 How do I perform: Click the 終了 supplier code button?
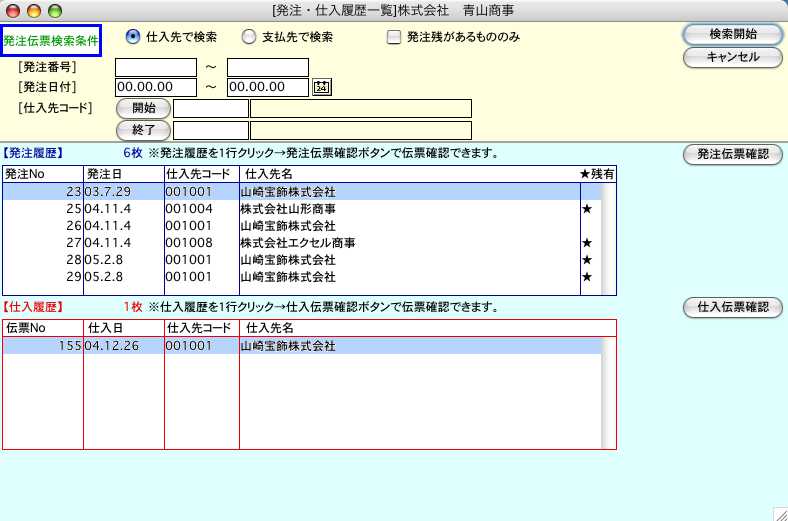[143, 130]
